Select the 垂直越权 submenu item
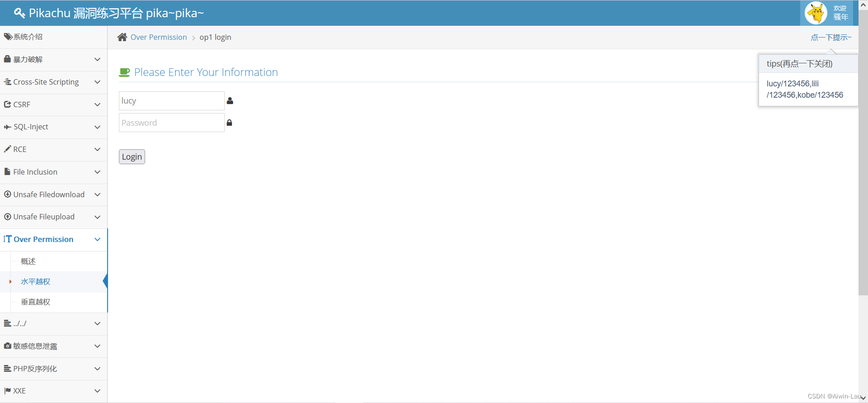Viewport: 868px width, 403px height. [53, 302]
